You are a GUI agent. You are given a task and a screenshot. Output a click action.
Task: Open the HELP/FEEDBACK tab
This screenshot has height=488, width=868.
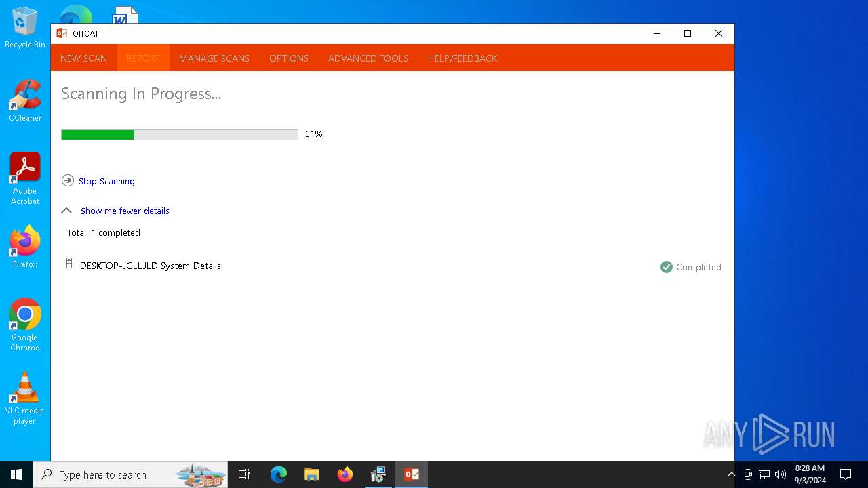462,58
